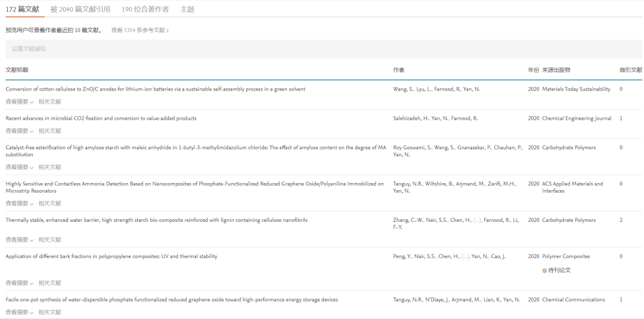
Task: Open 查看 5354 条参考文献 link
Action: (x=138, y=30)
